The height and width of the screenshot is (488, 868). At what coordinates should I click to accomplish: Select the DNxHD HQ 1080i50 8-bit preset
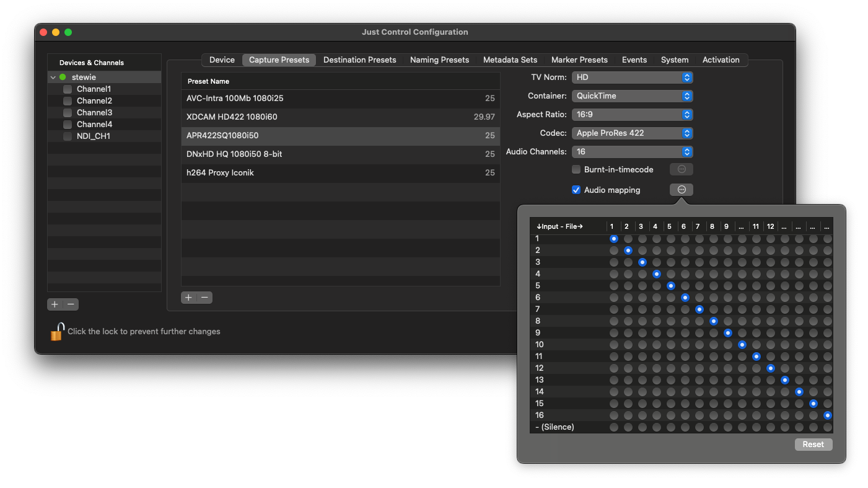point(340,154)
